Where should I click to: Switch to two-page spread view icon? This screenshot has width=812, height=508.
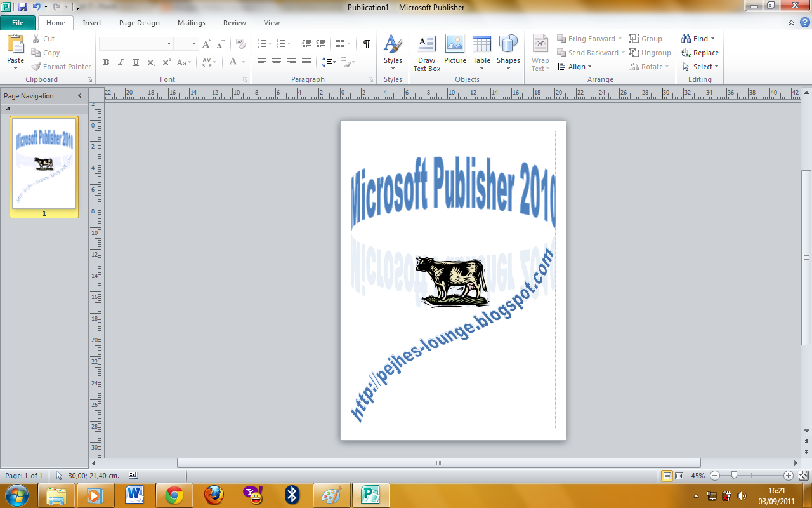tap(679, 475)
